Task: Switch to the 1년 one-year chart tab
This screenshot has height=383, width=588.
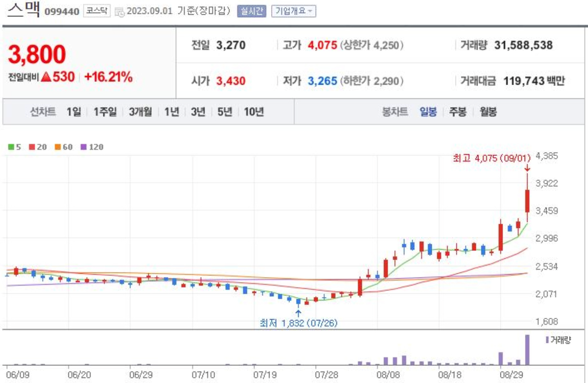Action: tap(171, 111)
